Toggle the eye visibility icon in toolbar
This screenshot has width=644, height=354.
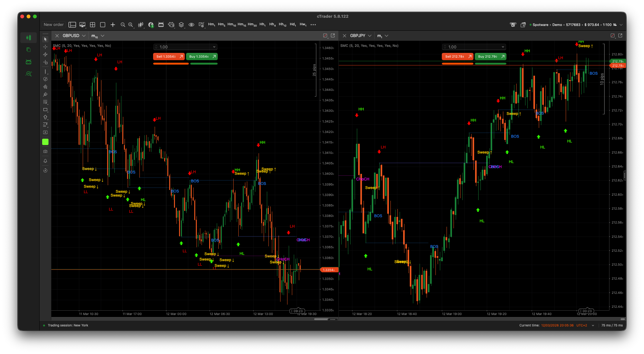(191, 25)
